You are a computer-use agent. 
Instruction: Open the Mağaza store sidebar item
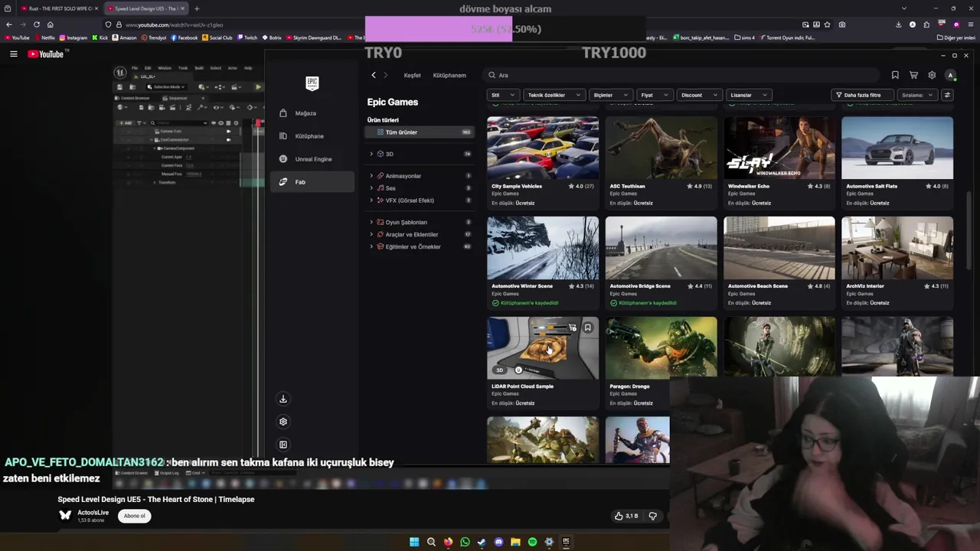tap(312, 113)
